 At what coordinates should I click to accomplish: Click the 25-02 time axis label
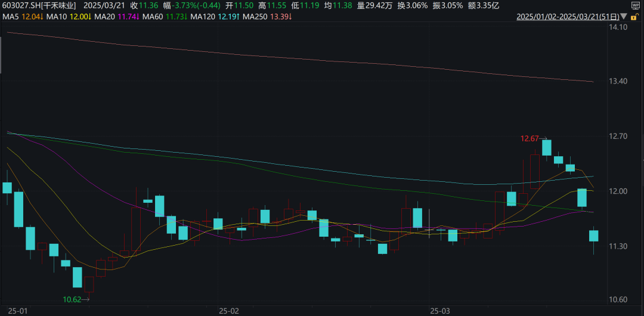229,311
